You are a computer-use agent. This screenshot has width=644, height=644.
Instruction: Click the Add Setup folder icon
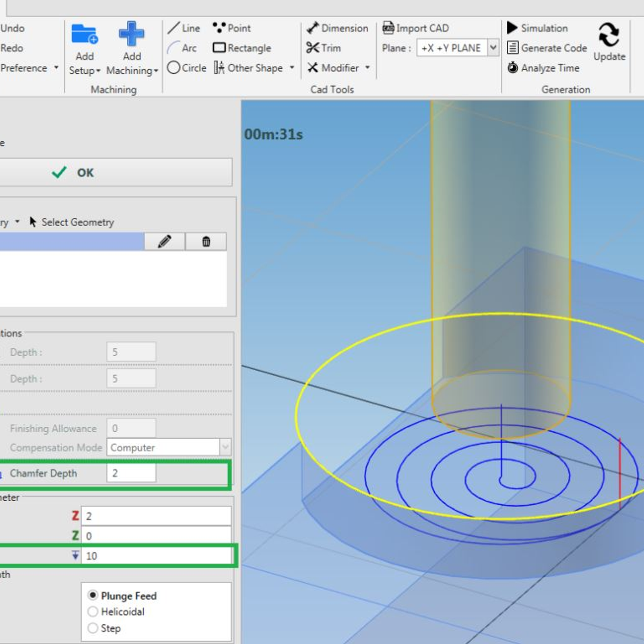tap(85, 34)
